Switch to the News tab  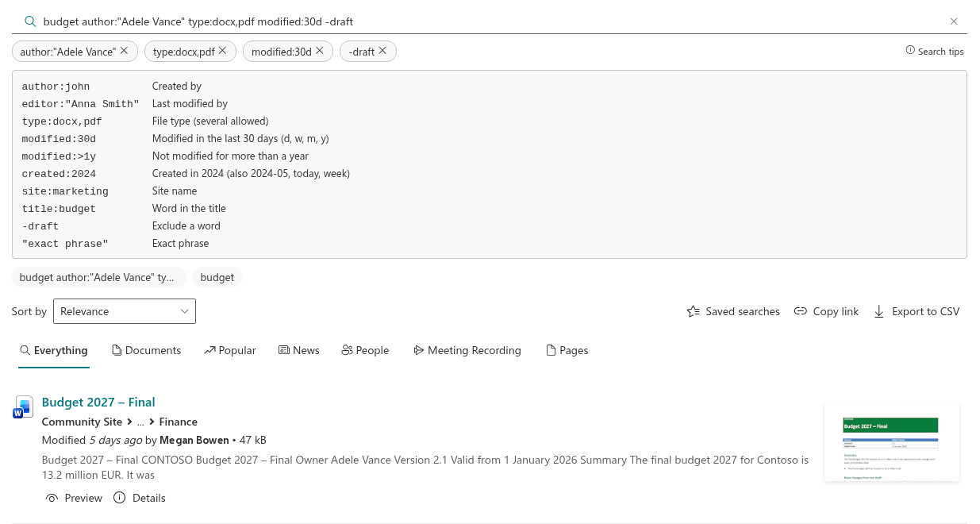(x=299, y=350)
